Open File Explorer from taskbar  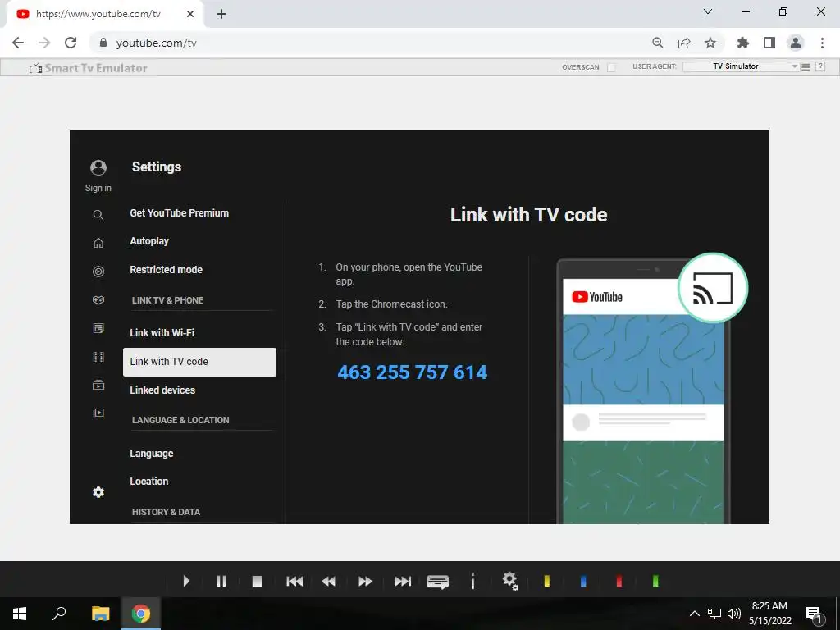pyautogui.click(x=100, y=614)
